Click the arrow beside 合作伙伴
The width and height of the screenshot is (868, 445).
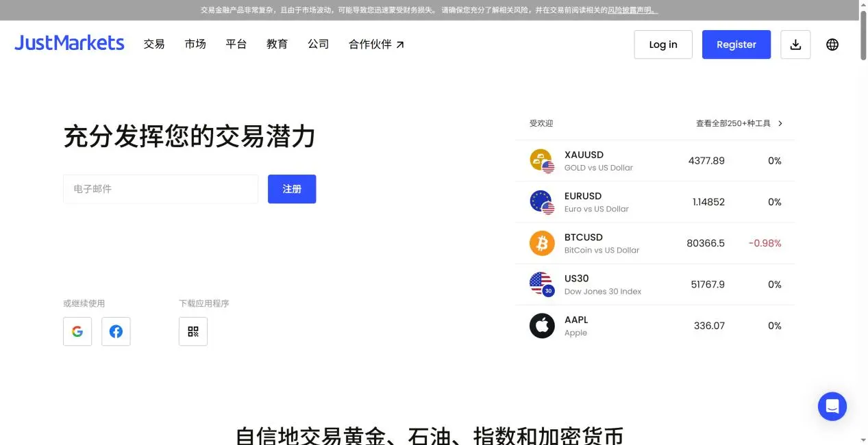click(x=400, y=44)
